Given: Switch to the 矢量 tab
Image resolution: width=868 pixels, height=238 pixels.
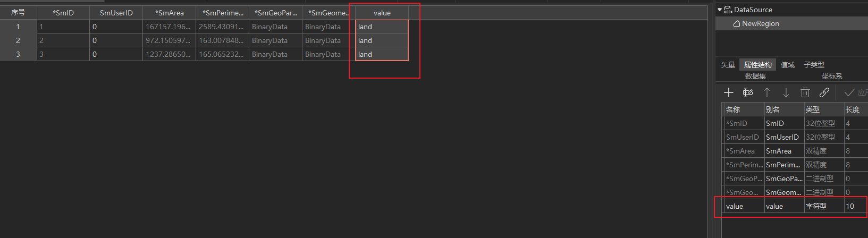Looking at the screenshot, I should [728, 65].
